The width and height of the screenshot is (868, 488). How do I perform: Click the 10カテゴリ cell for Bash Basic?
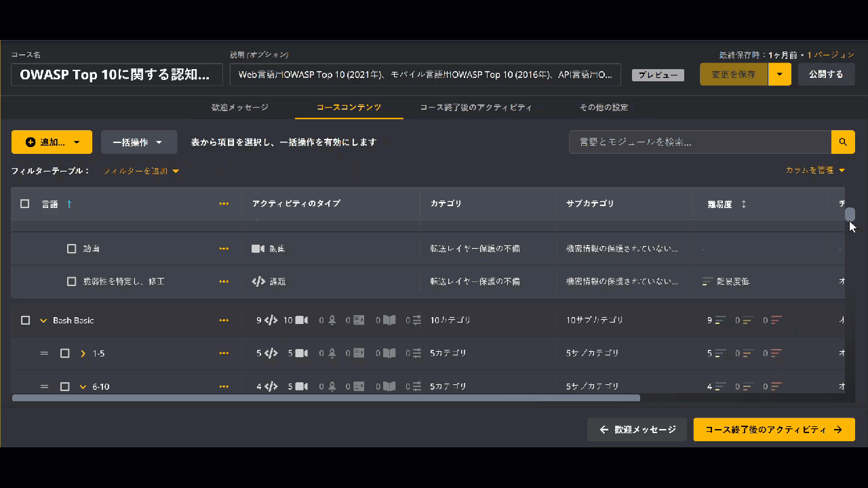[x=450, y=320]
